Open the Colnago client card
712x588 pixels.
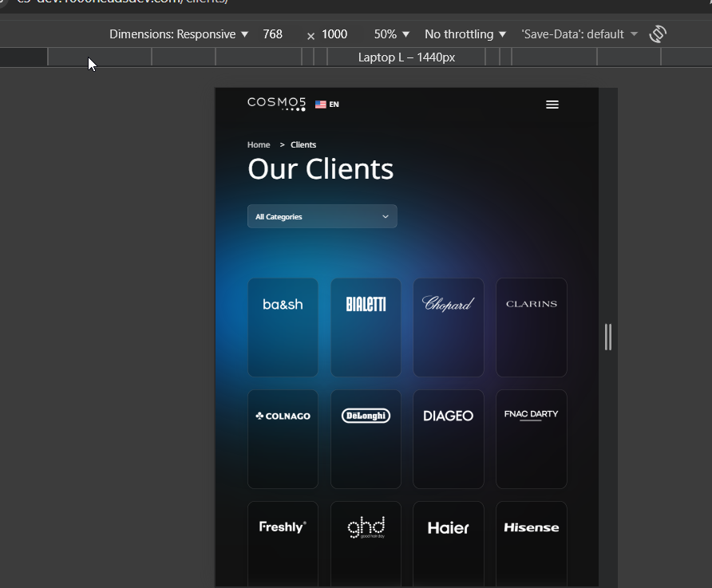click(283, 439)
